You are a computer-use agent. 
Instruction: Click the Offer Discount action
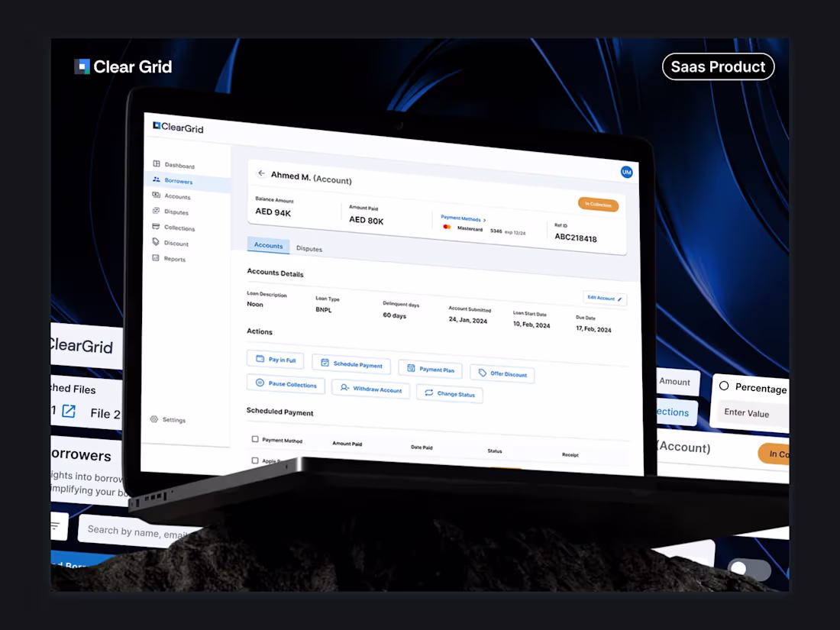coord(502,374)
